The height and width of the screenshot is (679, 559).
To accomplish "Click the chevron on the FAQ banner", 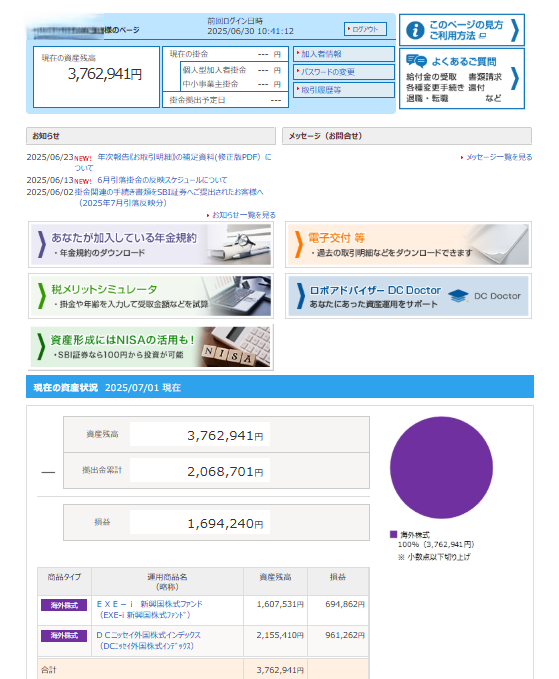I will pyautogui.click(x=515, y=78).
